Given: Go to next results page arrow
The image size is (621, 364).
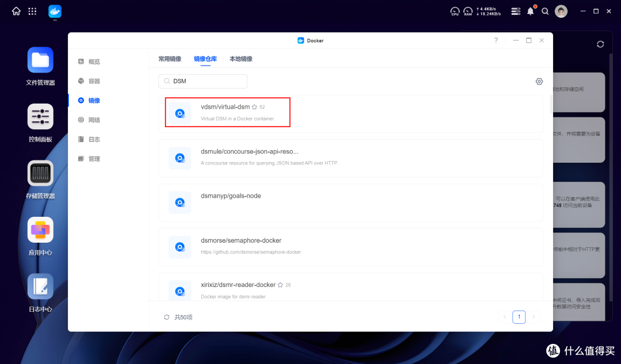Looking at the screenshot, I should coord(534,317).
